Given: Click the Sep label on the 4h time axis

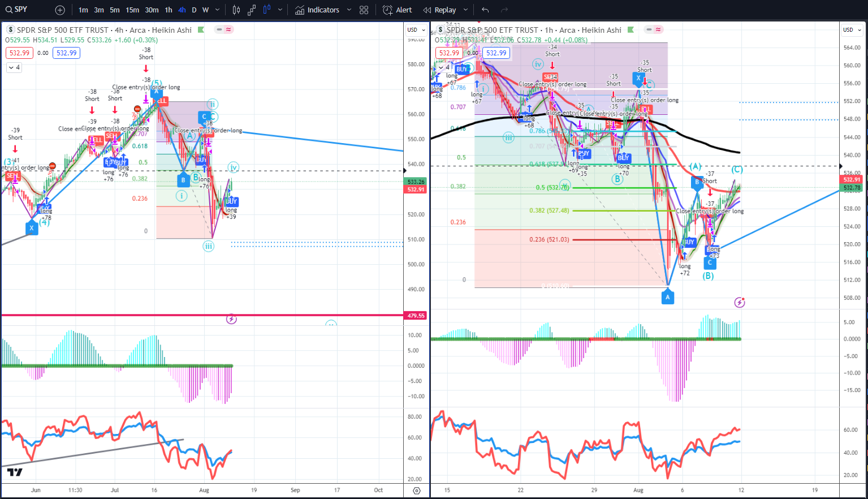Looking at the screenshot, I should coord(295,490).
